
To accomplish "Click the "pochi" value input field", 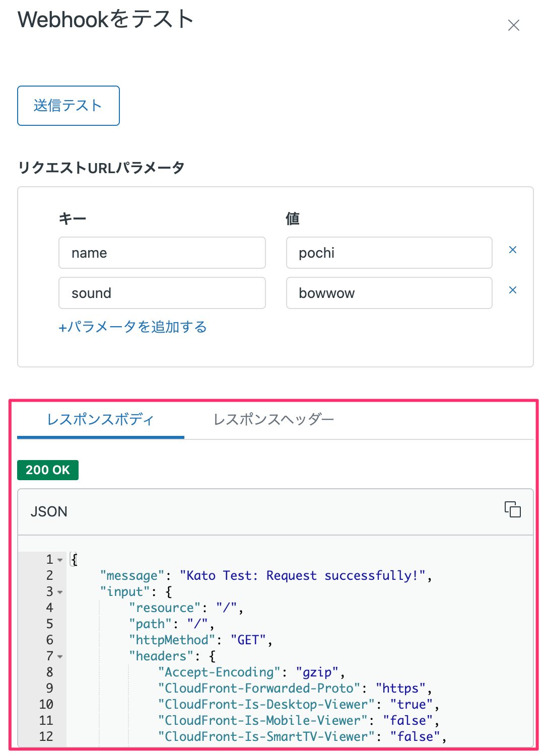I will coord(389,253).
